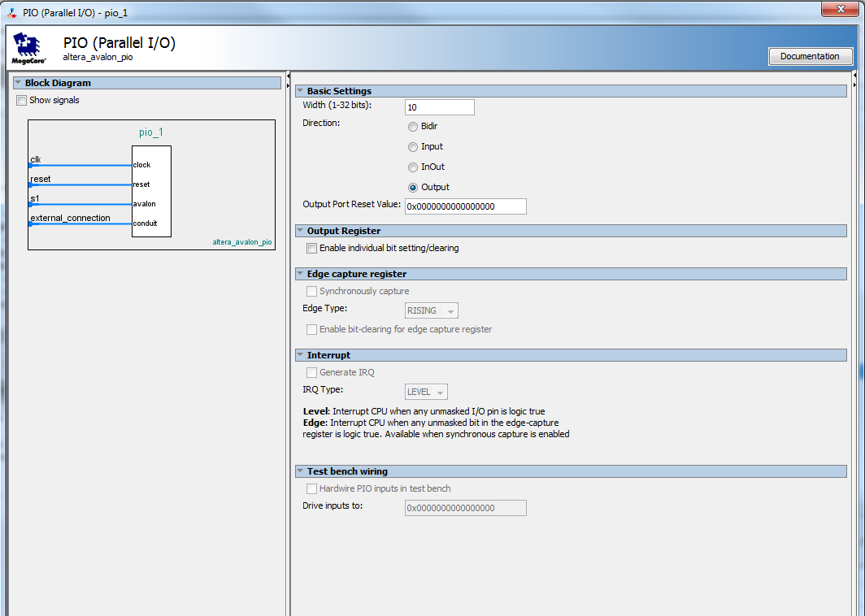The width and height of the screenshot is (865, 616).
Task: Collapse the Output Register section
Action: 300,231
